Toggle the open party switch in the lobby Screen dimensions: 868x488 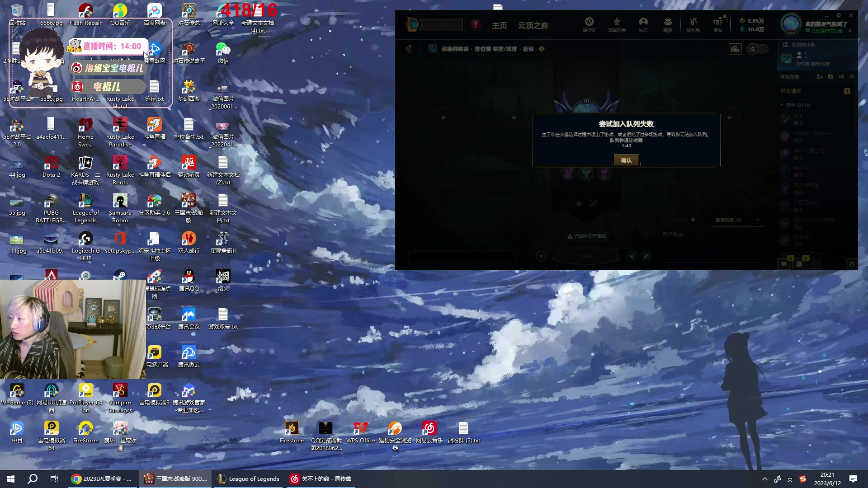(x=757, y=49)
